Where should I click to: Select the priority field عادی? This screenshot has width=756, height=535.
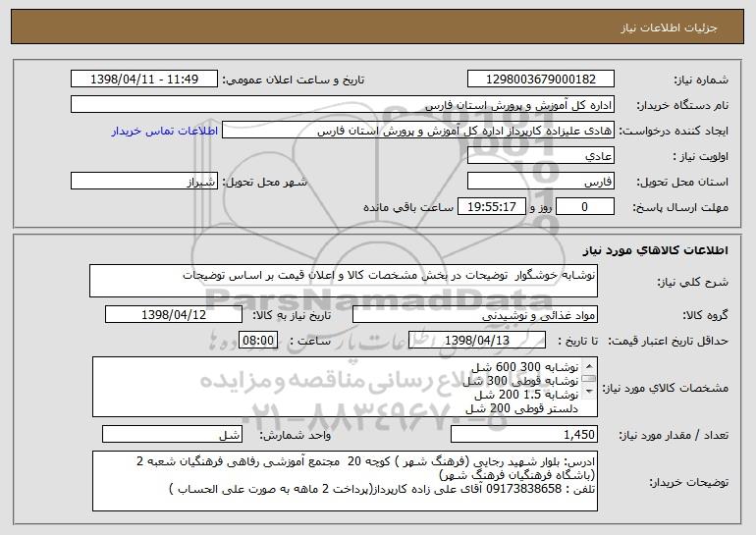click(540, 156)
